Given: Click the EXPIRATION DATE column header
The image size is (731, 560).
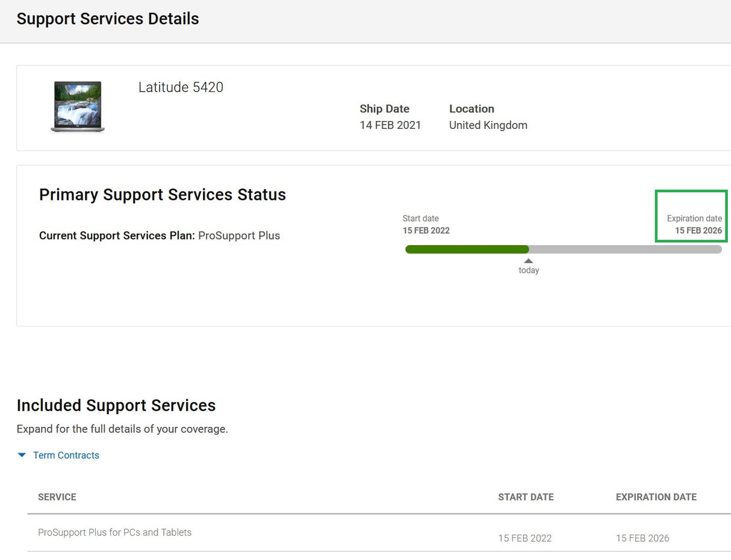Looking at the screenshot, I should coord(656,497).
